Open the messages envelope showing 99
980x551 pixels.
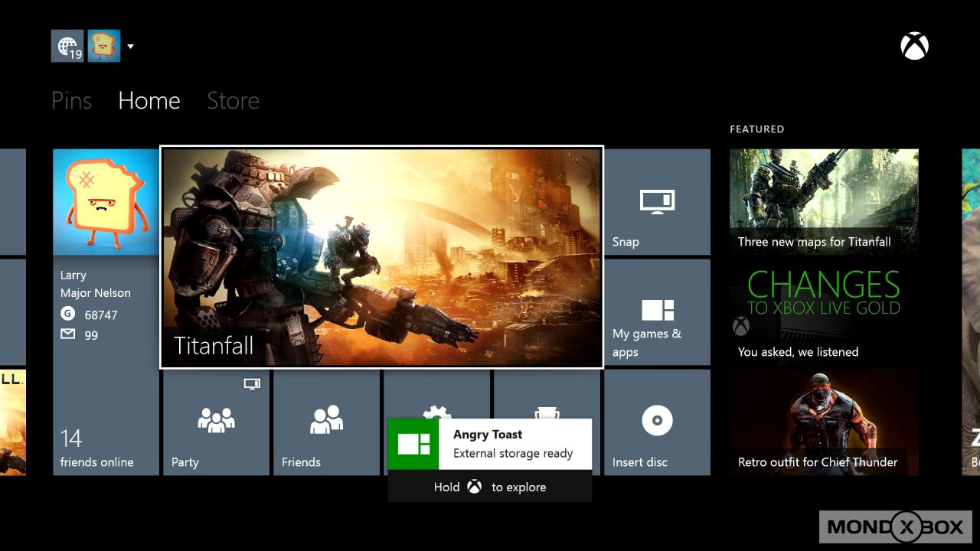tap(68, 334)
